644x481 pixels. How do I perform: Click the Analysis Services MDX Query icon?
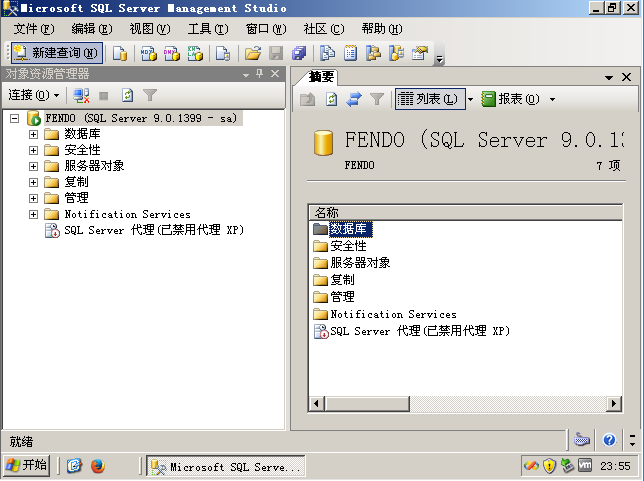(149, 53)
